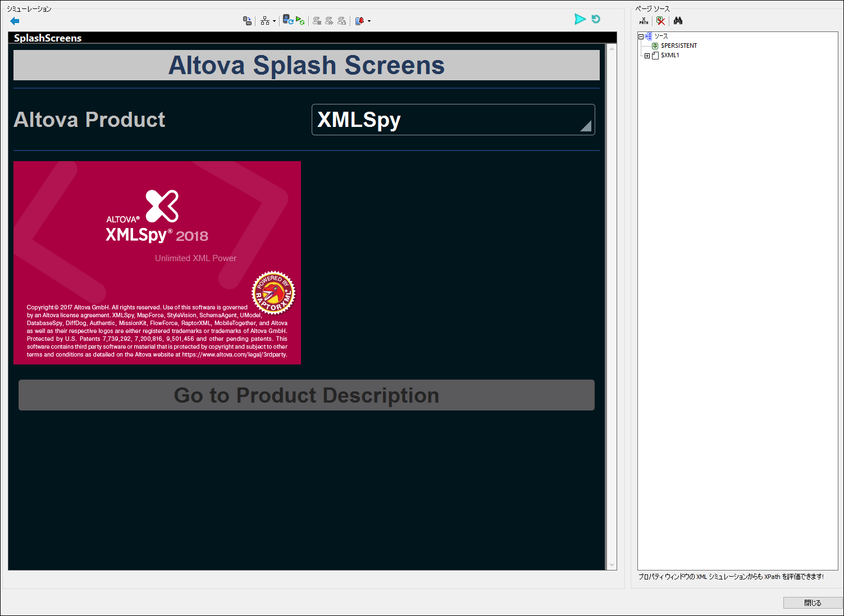
Task: Click the Altova Product label
Action: [89, 120]
